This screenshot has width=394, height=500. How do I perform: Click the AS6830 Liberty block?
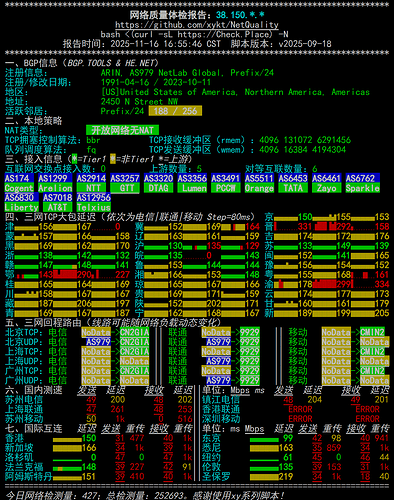point(22,202)
